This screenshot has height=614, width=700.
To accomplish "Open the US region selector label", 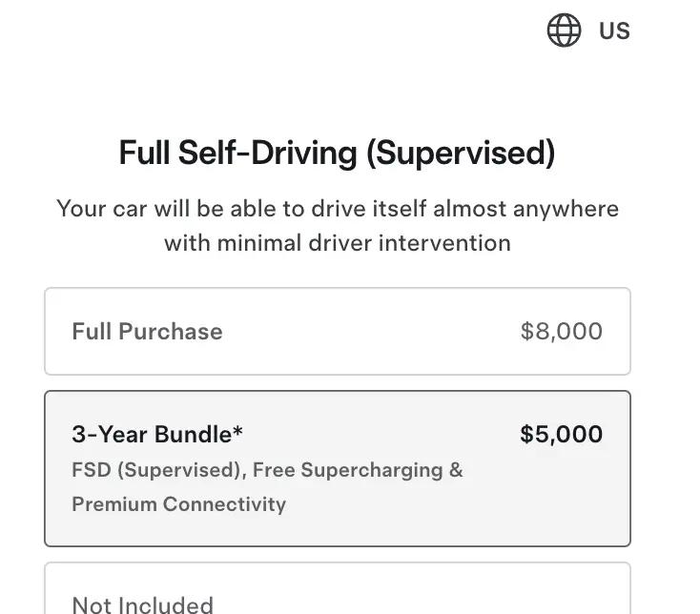I will click(x=614, y=31).
